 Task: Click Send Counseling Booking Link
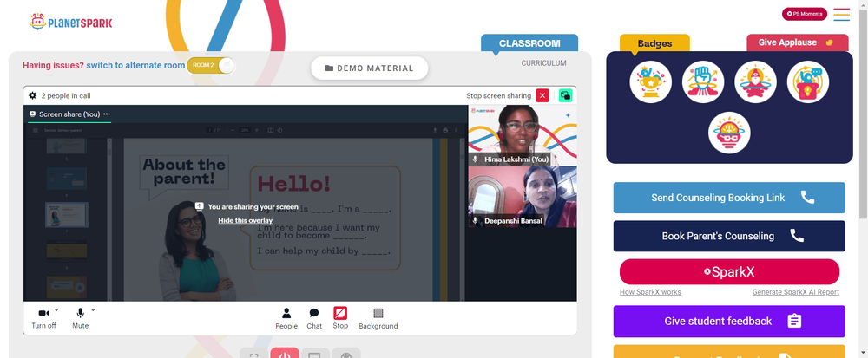tap(729, 198)
